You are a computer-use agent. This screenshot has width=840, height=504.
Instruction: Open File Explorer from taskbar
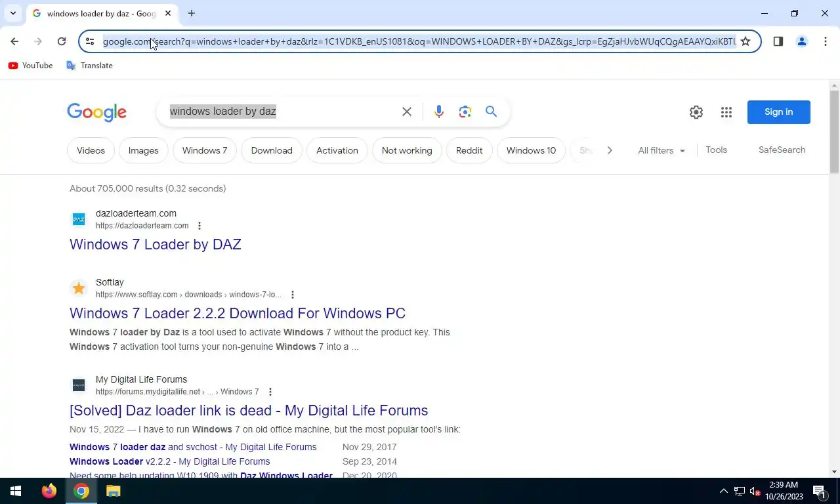coord(114,491)
